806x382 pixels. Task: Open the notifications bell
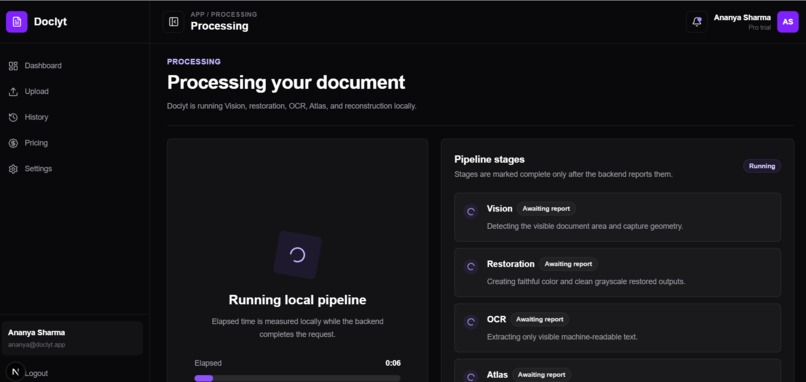coord(697,22)
